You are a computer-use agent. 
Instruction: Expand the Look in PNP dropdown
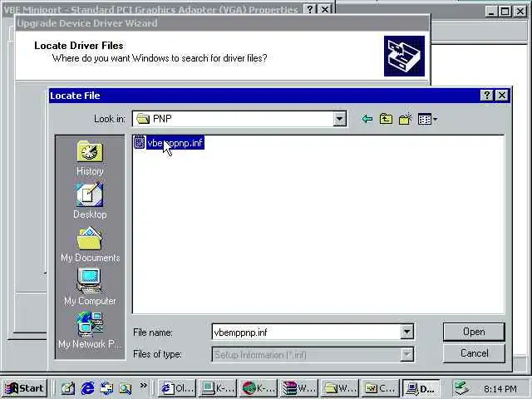coord(339,119)
